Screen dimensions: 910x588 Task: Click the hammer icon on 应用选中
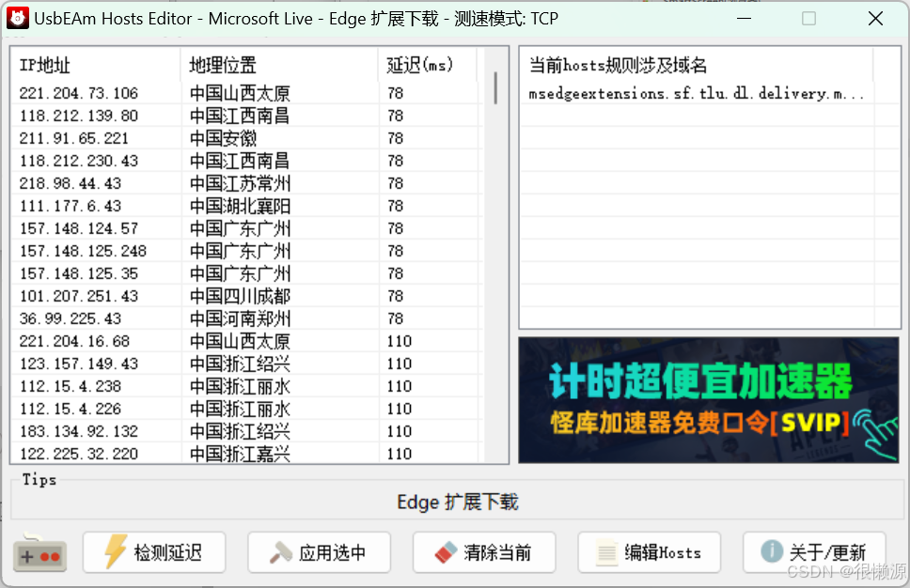[281, 552]
